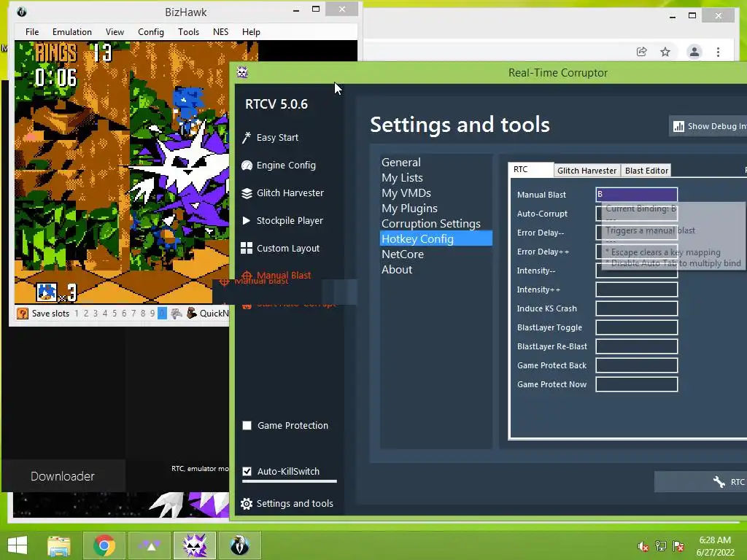Select Hotkey Config in settings list
The image size is (747, 560).
tap(436, 238)
